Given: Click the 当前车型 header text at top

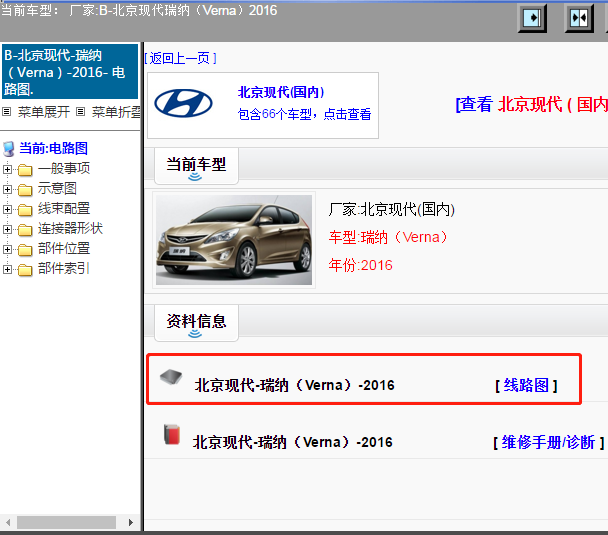Looking at the screenshot, I should 139,10.
